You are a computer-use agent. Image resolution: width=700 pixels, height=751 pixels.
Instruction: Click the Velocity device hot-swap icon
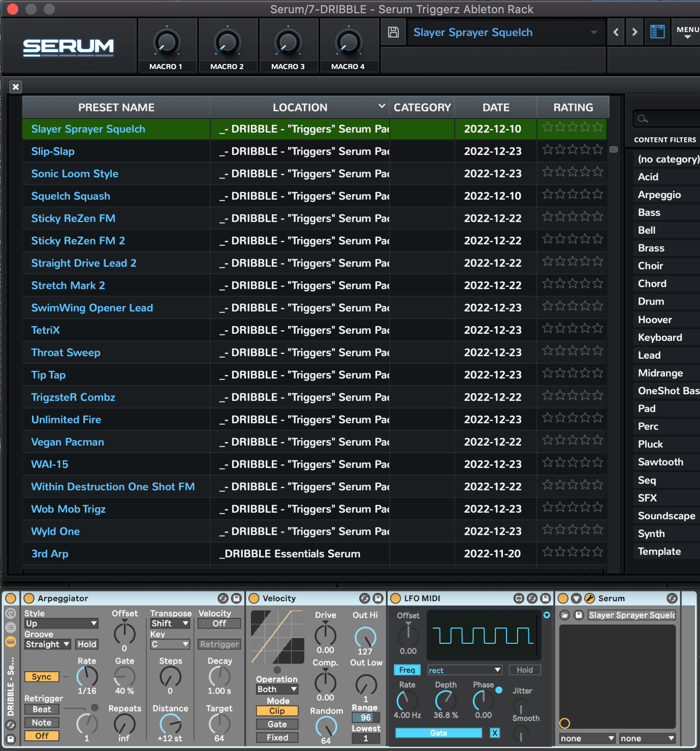pyautogui.click(x=364, y=598)
